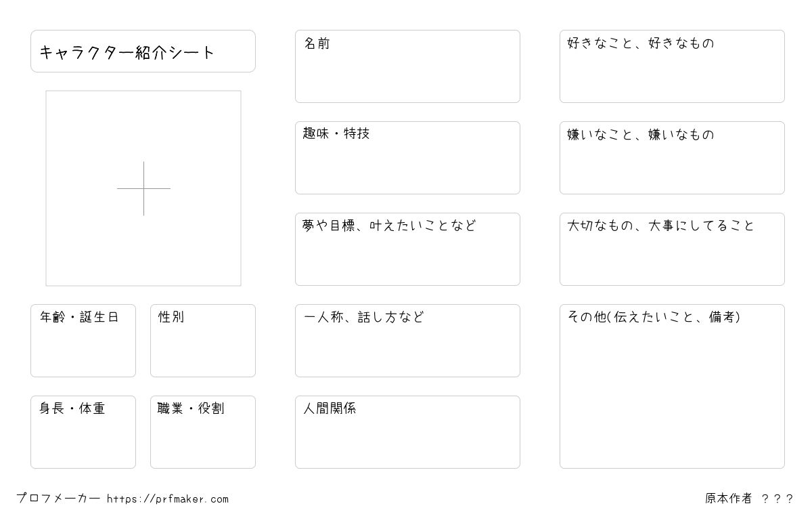This screenshot has height=508, width=812.
Task: Click the 名前 field box
Action: (407, 66)
